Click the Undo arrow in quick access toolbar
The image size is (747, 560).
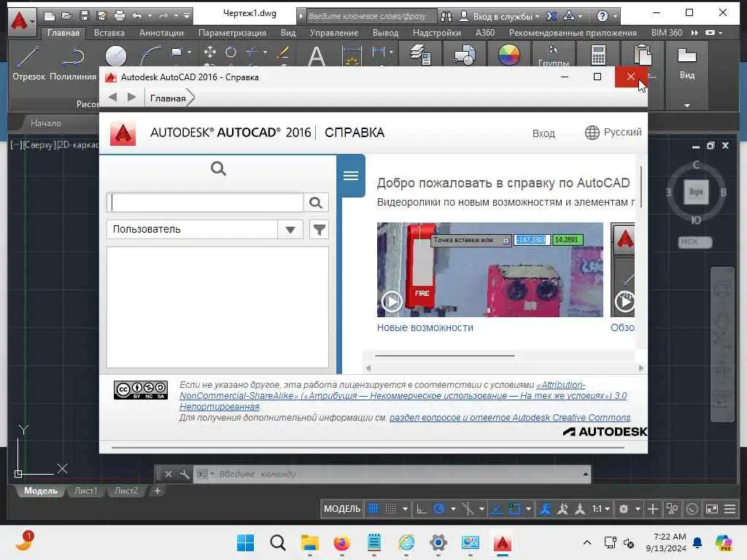(x=137, y=16)
